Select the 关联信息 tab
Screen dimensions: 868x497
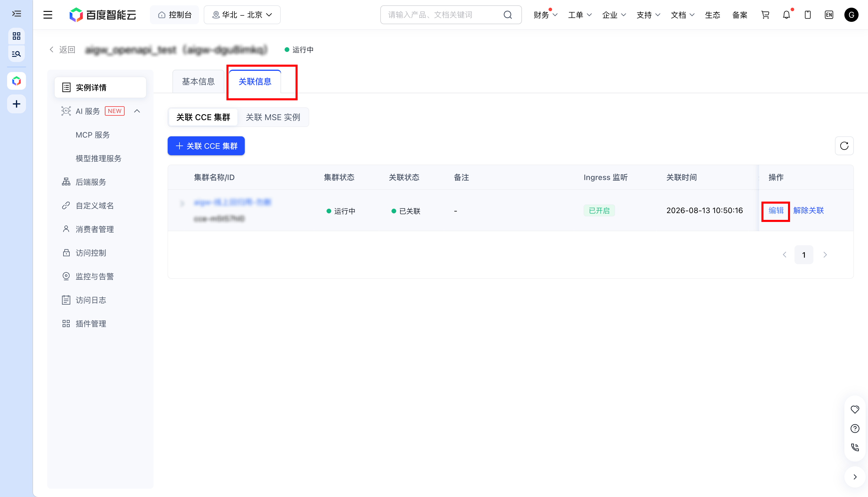coord(255,81)
